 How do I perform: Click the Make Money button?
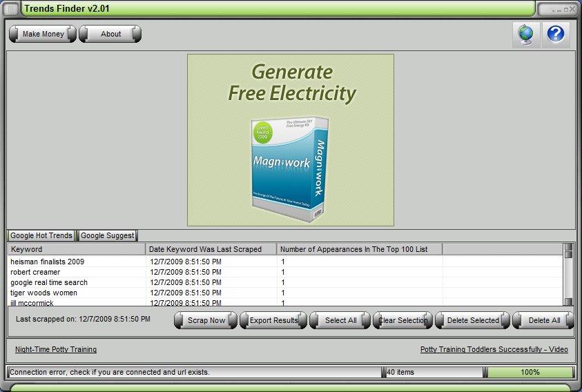[43, 34]
